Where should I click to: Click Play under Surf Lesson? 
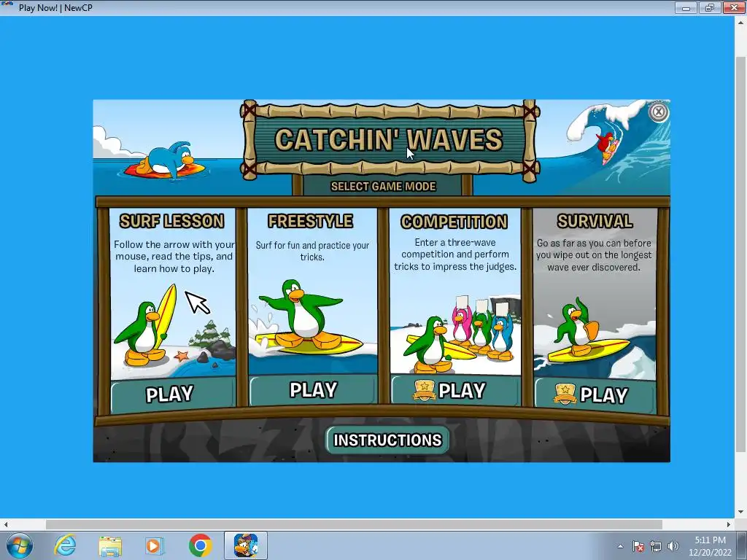tap(172, 394)
